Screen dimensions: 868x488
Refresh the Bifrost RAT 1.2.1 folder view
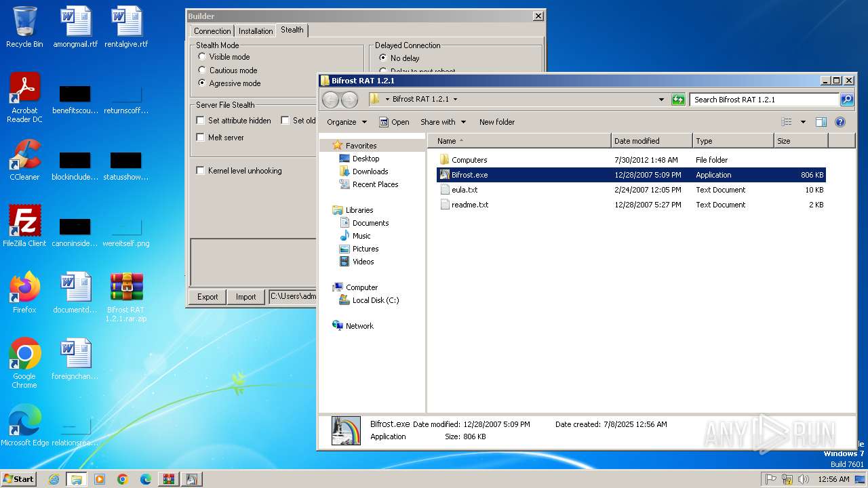pyautogui.click(x=678, y=100)
